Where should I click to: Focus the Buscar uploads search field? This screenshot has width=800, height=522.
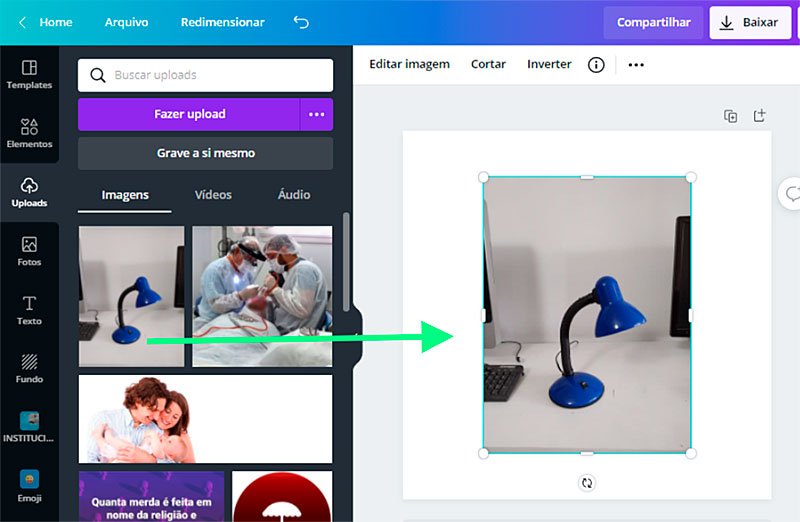click(206, 76)
